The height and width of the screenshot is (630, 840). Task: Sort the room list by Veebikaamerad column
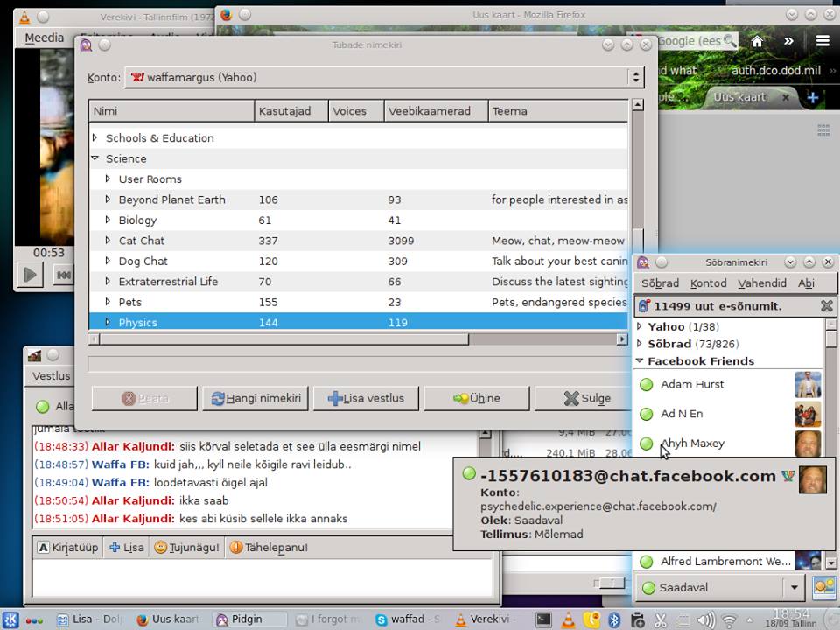436,111
